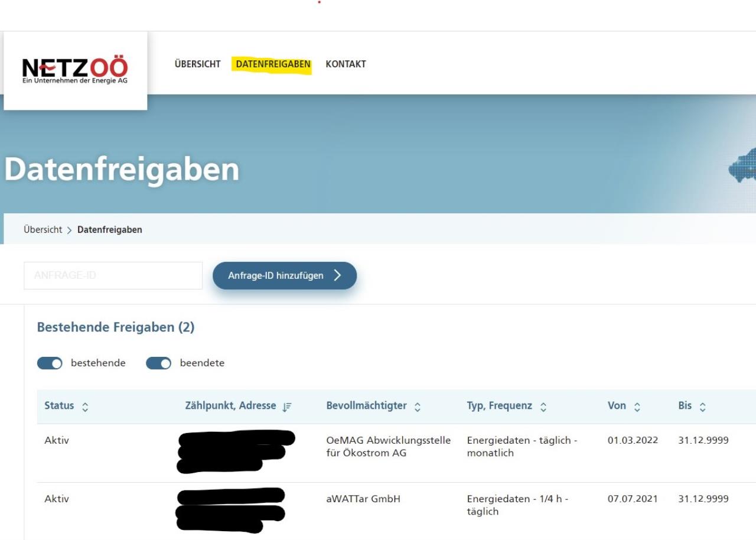Screen dimensions: 756x540
Task: Open the Kontakt menu item
Action: (346, 64)
